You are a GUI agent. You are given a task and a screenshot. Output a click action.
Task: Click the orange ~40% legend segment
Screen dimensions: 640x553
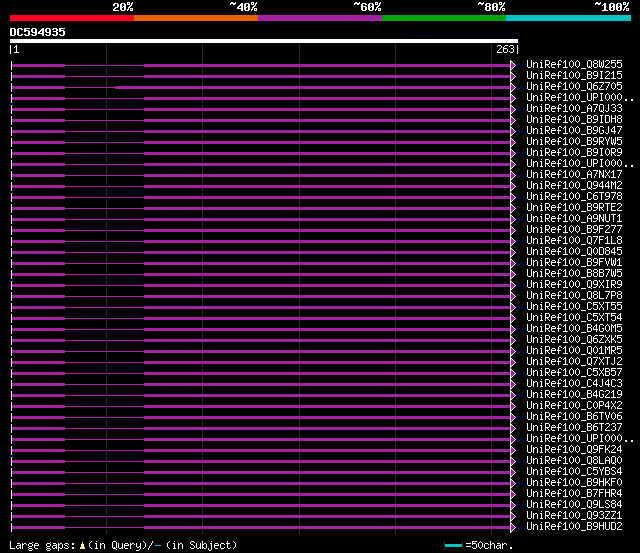click(x=196, y=18)
